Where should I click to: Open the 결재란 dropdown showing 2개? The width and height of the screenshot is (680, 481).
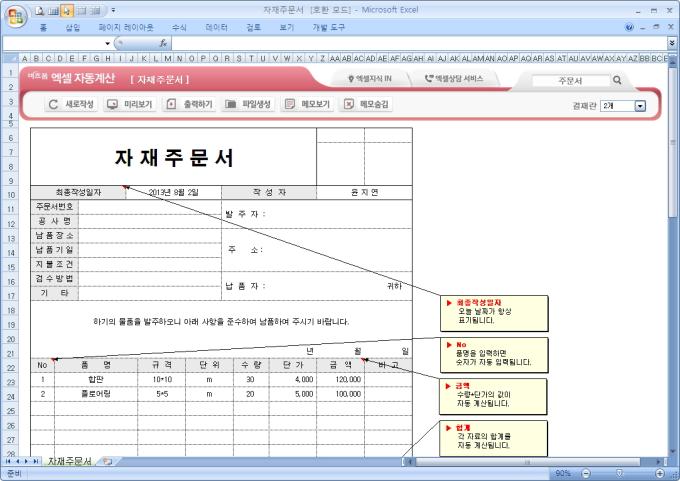[640, 106]
